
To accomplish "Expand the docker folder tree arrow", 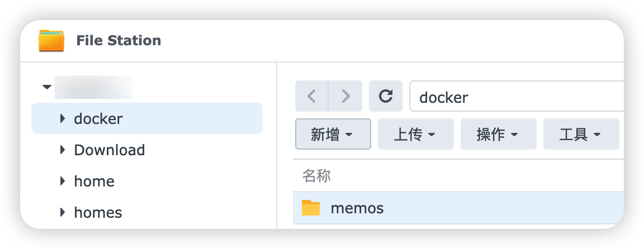I will tap(63, 118).
